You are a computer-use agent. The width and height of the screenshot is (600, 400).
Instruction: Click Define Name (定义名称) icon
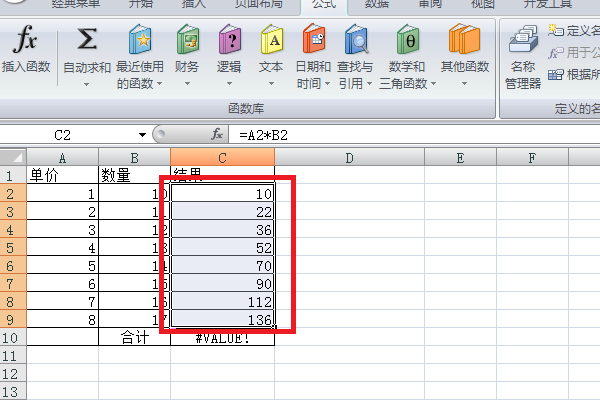coord(556,30)
